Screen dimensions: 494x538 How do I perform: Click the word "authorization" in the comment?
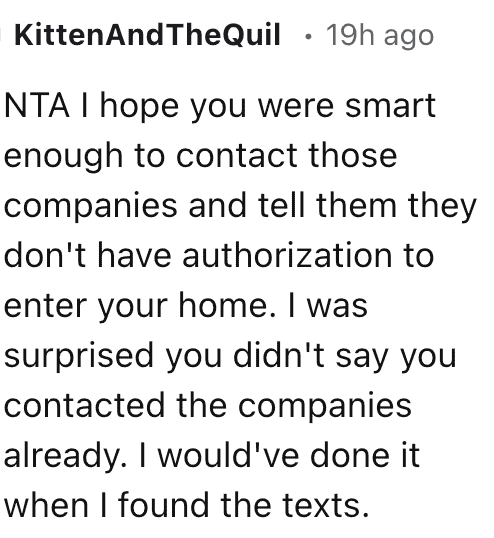287,256
